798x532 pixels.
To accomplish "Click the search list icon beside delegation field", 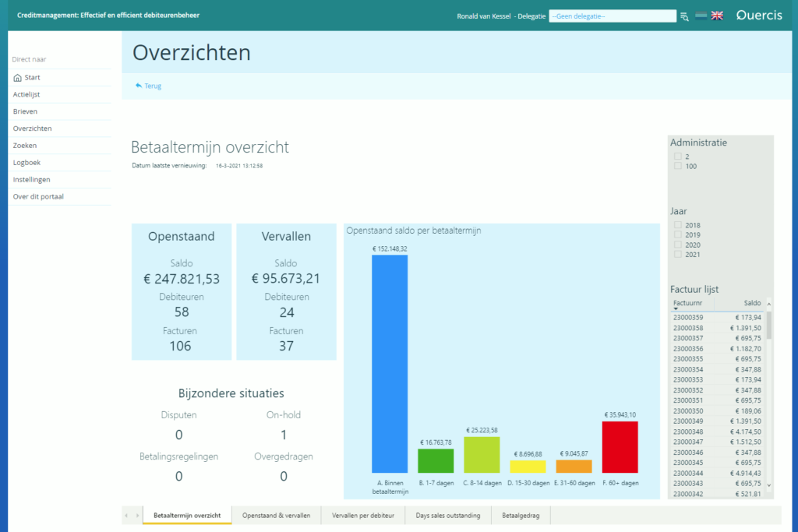I will [x=684, y=17].
